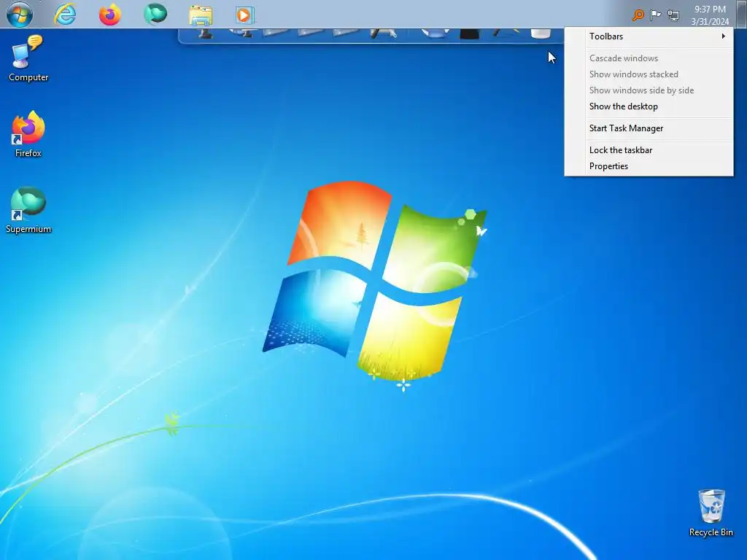Select the Firefox desktop shortcut
This screenshot has height=560, width=747.
pyautogui.click(x=28, y=134)
